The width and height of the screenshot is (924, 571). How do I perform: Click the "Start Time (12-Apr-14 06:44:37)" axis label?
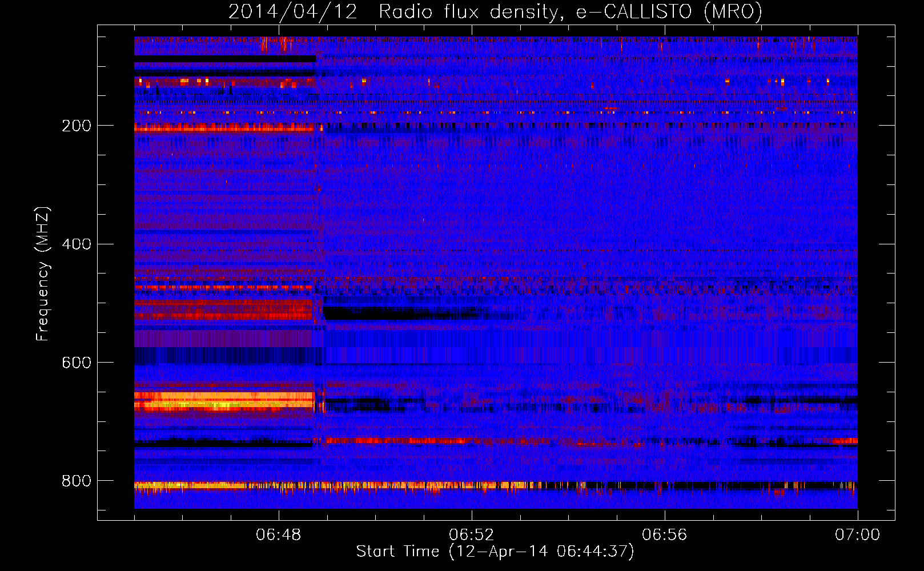point(495,552)
